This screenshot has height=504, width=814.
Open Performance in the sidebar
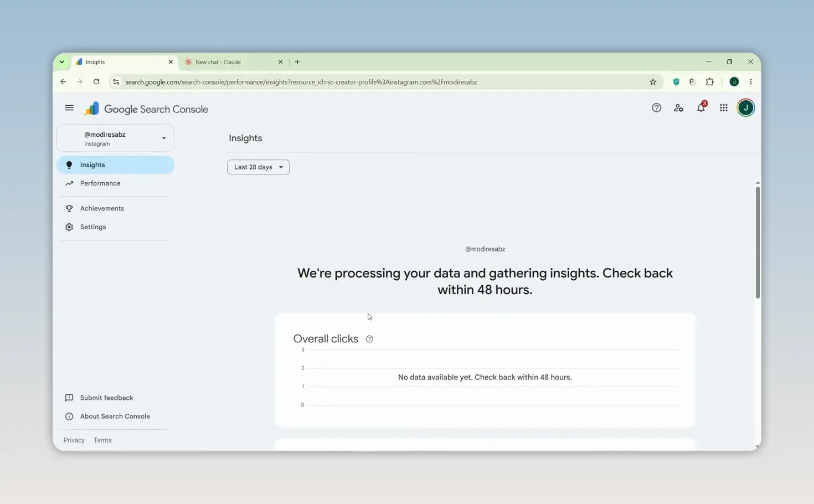pos(115,183)
